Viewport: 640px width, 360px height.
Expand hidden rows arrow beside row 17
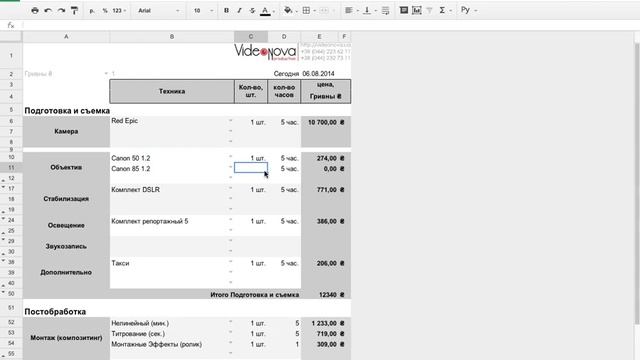tap(3, 187)
